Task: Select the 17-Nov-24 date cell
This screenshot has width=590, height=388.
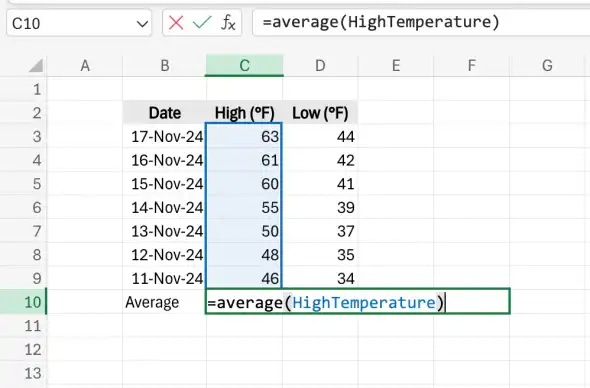Action: pyautogui.click(x=164, y=136)
